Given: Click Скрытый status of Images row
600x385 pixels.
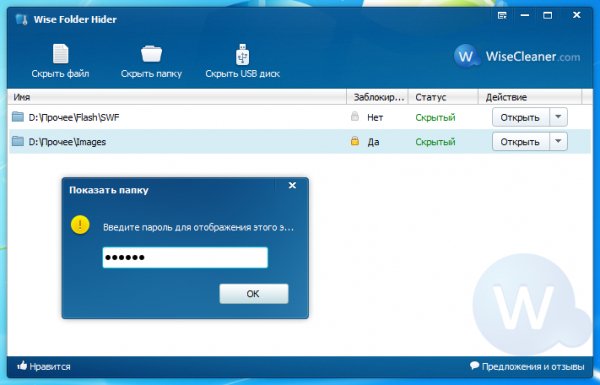Looking at the screenshot, I should point(435,142).
